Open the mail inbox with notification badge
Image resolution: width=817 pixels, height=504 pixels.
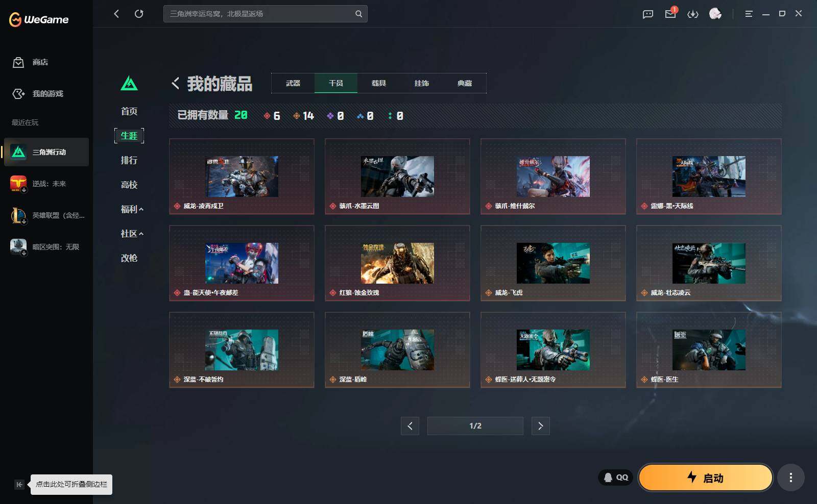671,13
